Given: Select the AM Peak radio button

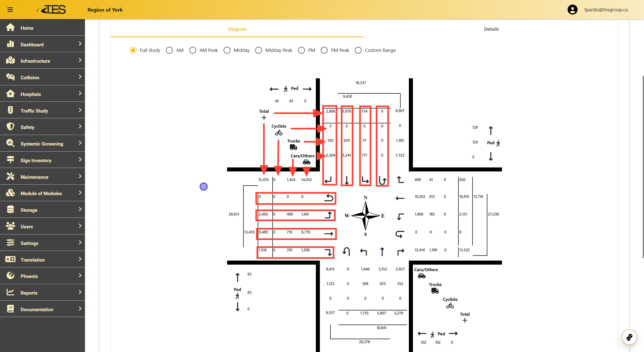Looking at the screenshot, I should click(x=193, y=50).
